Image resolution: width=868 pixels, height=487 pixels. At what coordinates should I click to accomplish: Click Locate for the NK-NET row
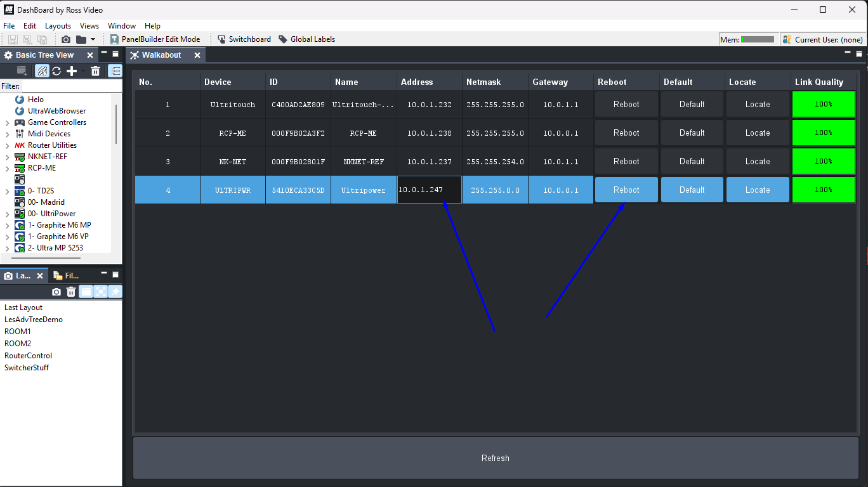tap(758, 161)
